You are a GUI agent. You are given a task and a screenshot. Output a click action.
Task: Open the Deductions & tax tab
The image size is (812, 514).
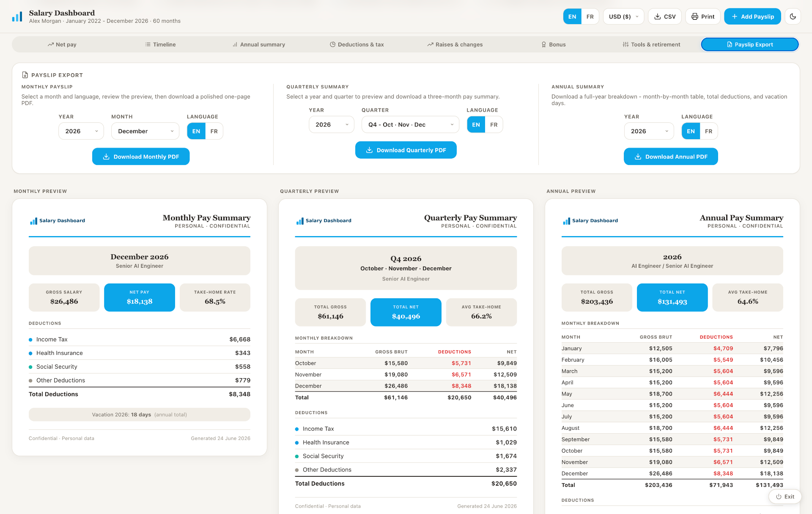357,44
